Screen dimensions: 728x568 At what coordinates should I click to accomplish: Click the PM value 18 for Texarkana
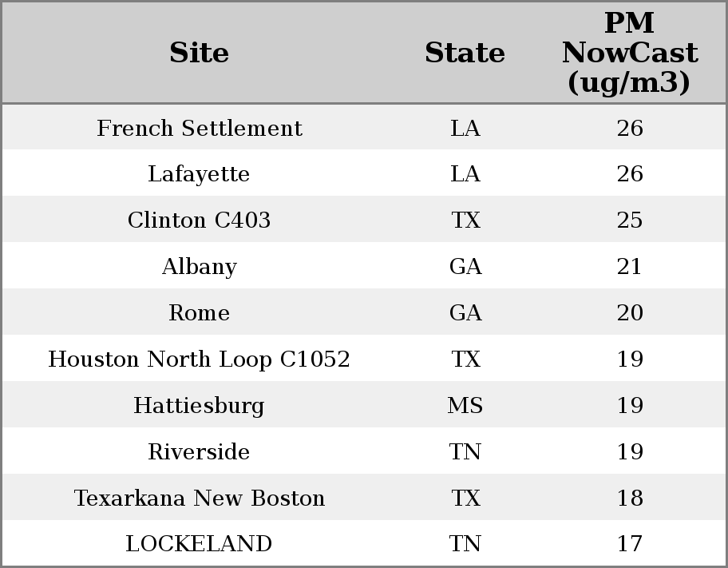630,498
